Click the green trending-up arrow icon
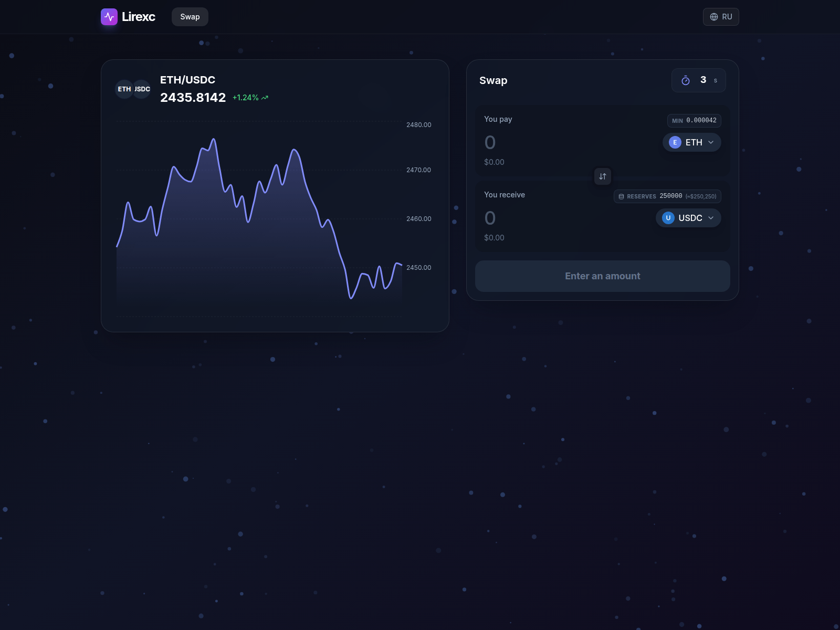840x630 pixels. (x=265, y=98)
